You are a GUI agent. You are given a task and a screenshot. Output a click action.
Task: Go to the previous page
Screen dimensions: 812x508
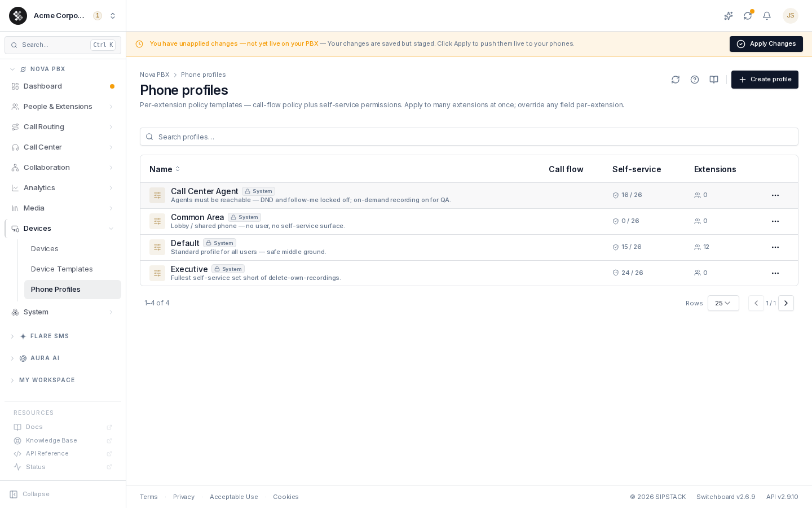(x=756, y=303)
